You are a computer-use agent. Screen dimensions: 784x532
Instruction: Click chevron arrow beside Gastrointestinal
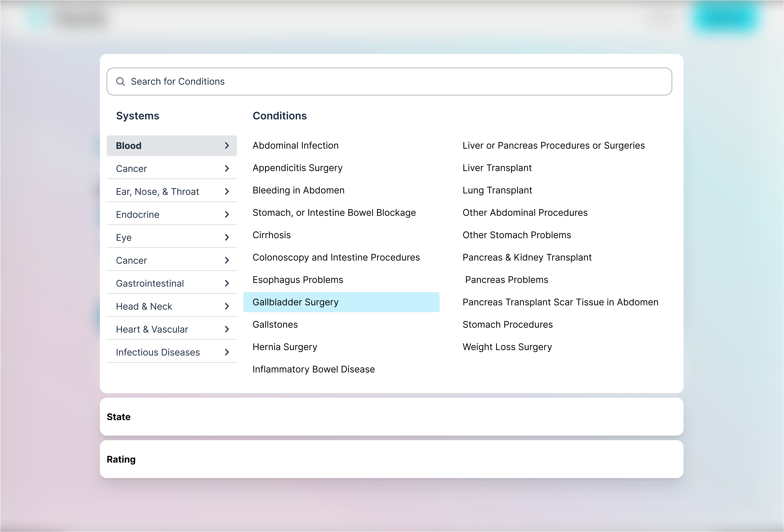[x=227, y=283]
